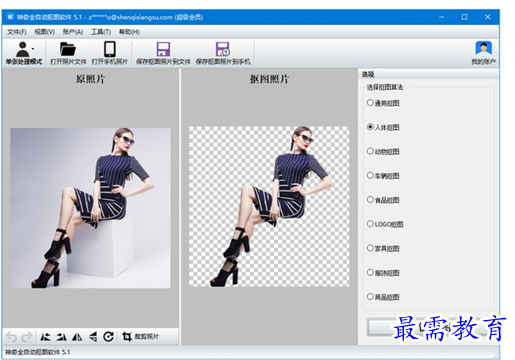The image size is (515, 360).
Task: Select 车辆抠图 algorithm radio button
Action: pyautogui.click(x=370, y=175)
